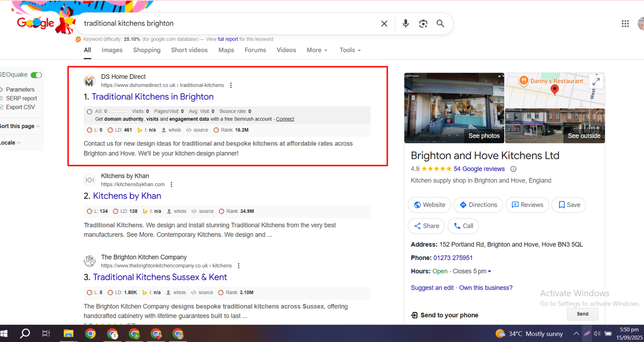Open Traditional Kitchens in Brighton result link
Viewport: 644px width, 342px height.
pos(153,97)
